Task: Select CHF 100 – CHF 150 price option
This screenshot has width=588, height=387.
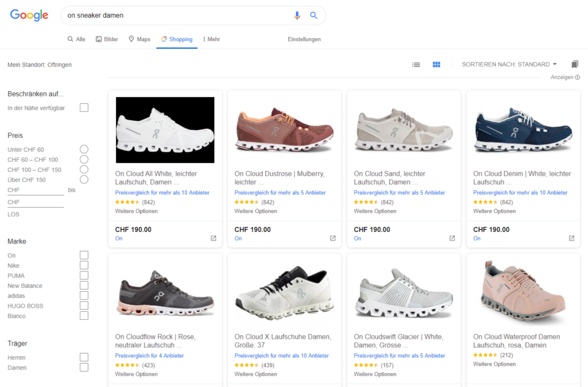Action: click(x=84, y=169)
